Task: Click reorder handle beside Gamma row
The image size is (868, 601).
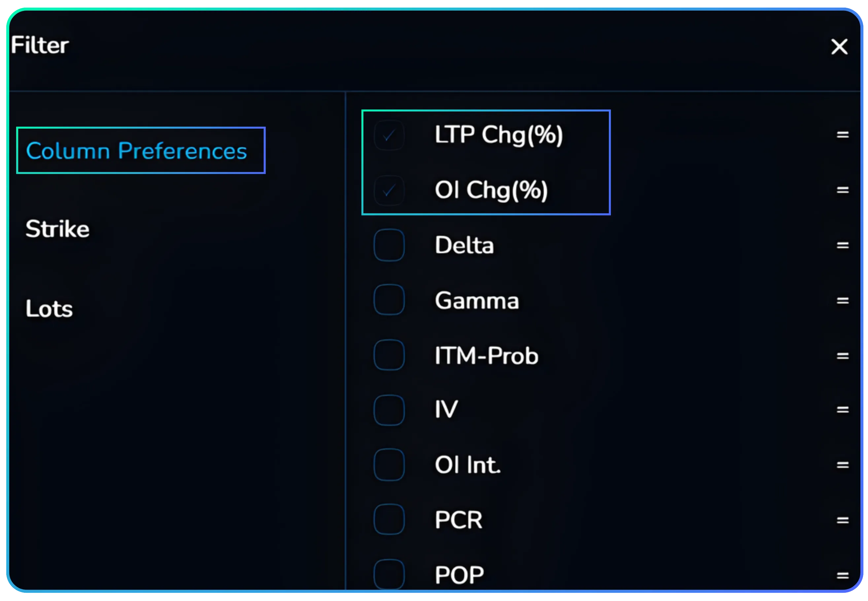Action: tap(842, 300)
